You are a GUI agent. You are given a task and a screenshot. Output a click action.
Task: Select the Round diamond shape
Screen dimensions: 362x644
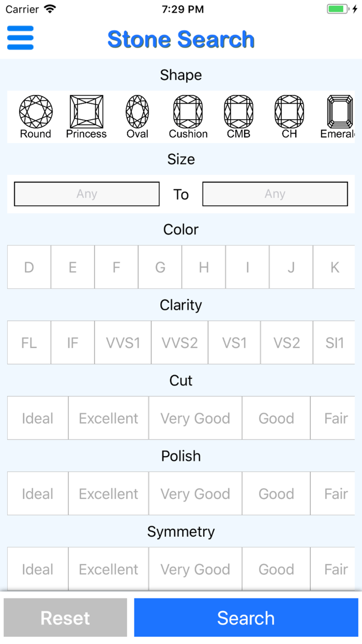point(36,117)
